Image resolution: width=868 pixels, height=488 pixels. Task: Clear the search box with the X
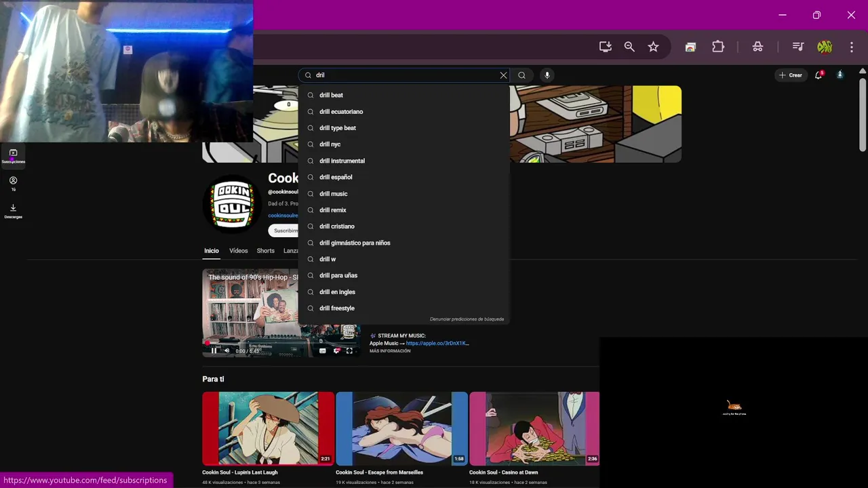click(x=503, y=75)
